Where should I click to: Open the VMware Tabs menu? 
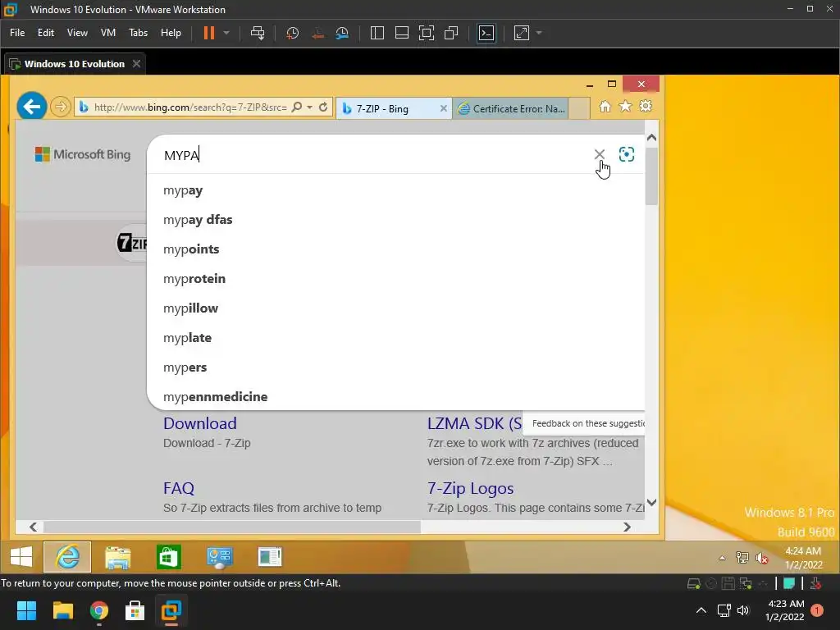coord(138,33)
